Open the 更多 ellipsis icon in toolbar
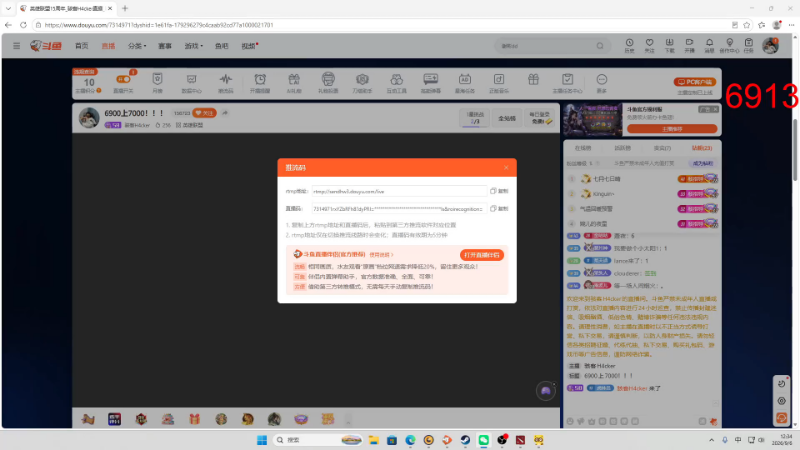Image resolution: width=800 pixels, height=450 pixels. coord(602,83)
